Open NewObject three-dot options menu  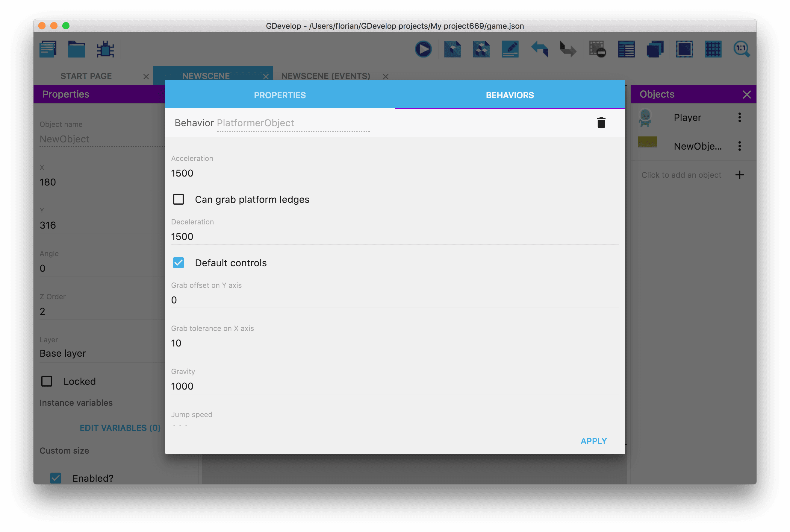(739, 146)
